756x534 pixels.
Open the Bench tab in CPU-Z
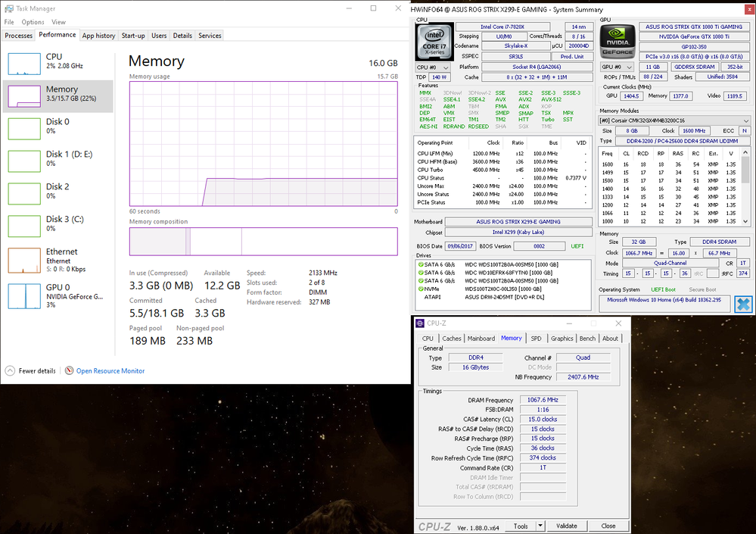point(587,339)
